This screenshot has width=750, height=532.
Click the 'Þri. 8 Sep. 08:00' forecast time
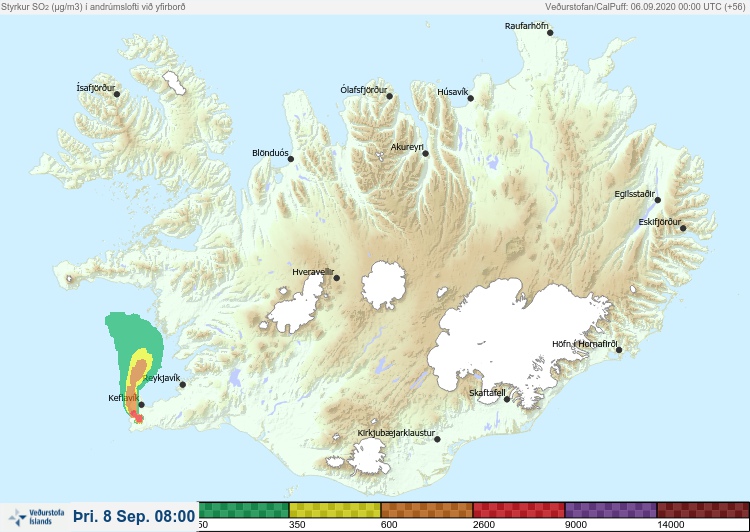pyautogui.click(x=134, y=516)
